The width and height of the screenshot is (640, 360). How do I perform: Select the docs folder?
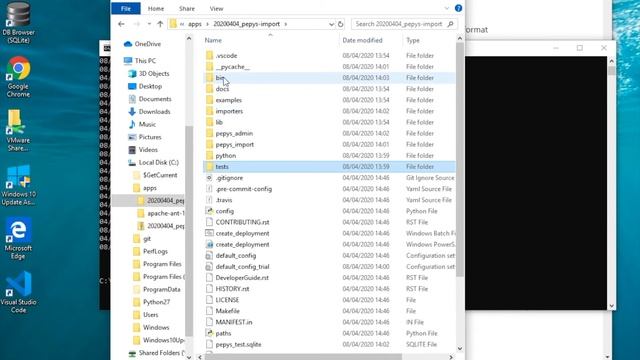tap(222, 89)
